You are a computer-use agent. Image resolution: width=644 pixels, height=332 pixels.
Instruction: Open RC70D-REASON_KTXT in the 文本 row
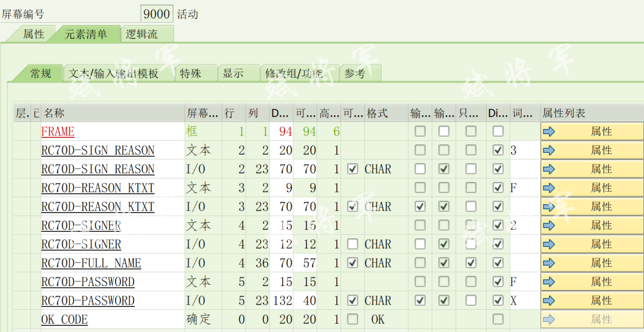(98, 188)
